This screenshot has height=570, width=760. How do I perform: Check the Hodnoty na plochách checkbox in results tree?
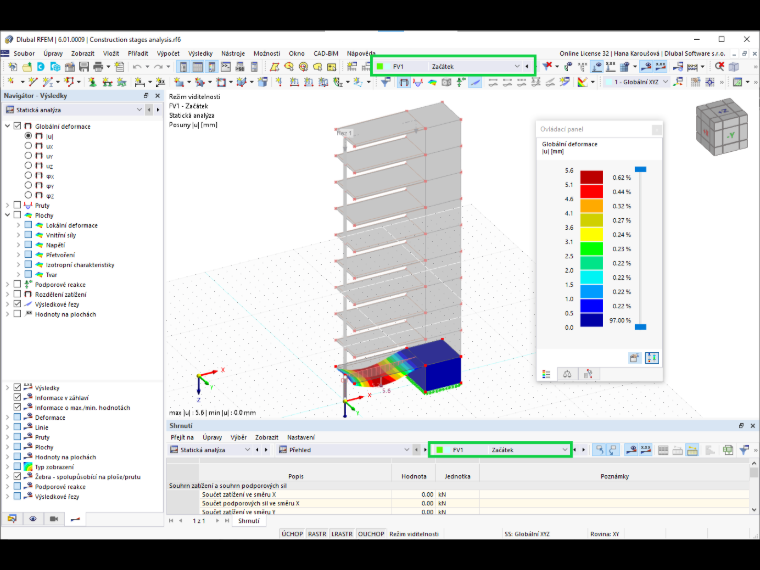pyautogui.click(x=17, y=314)
